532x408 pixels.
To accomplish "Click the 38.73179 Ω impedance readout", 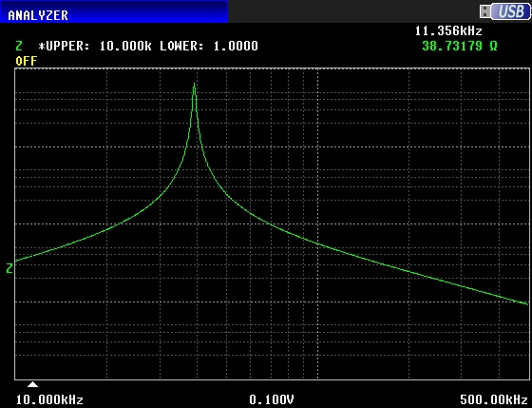I will tap(460, 46).
